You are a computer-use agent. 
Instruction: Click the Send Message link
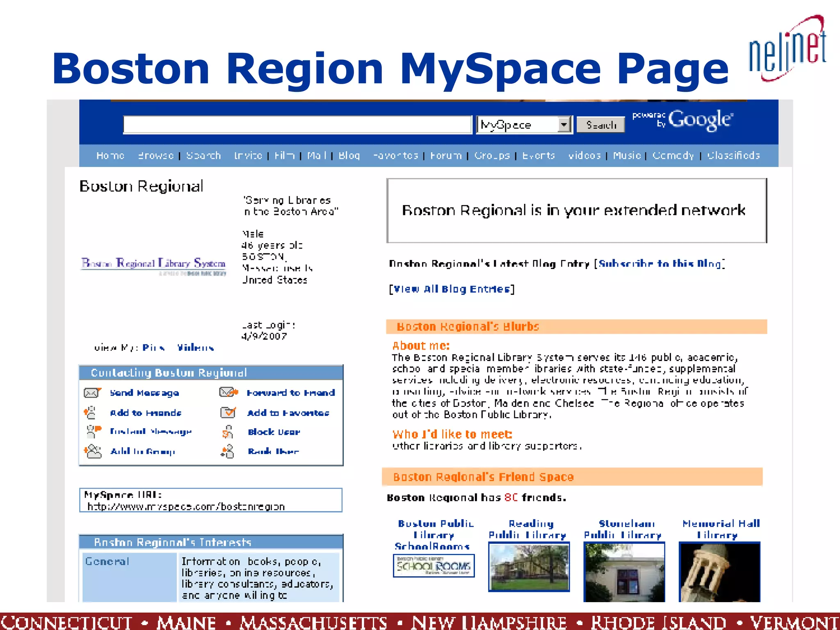pos(144,393)
